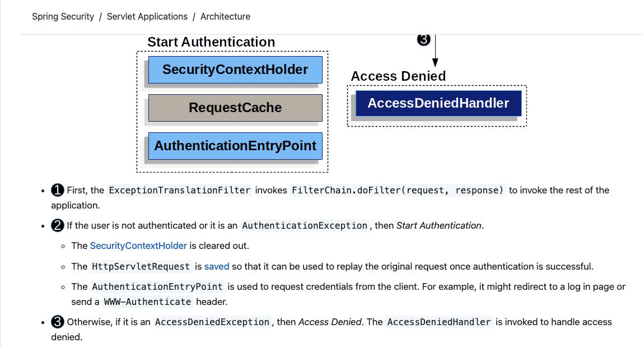Select the Architecture breadcrumb item

pyautogui.click(x=225, y=17)
